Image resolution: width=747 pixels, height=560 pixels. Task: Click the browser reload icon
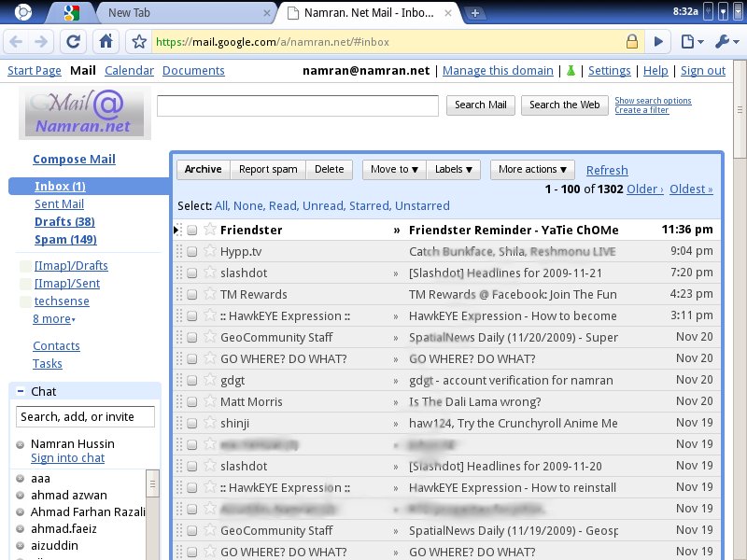tap(74, 41)
